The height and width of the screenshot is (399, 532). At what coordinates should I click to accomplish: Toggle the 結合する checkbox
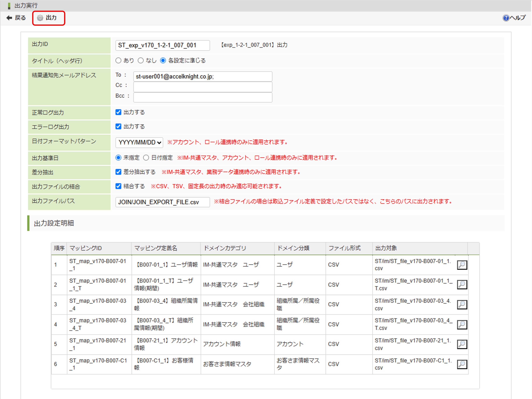coord(118,186)
